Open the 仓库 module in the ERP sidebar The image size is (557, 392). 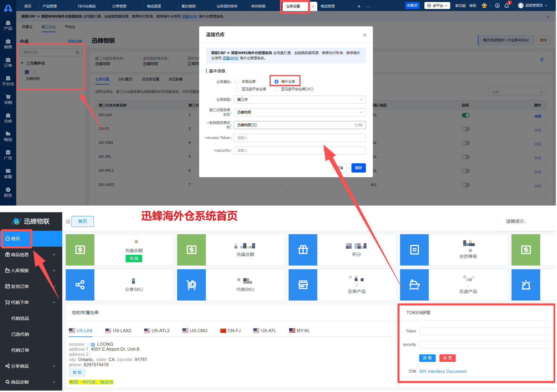[8, 118]
